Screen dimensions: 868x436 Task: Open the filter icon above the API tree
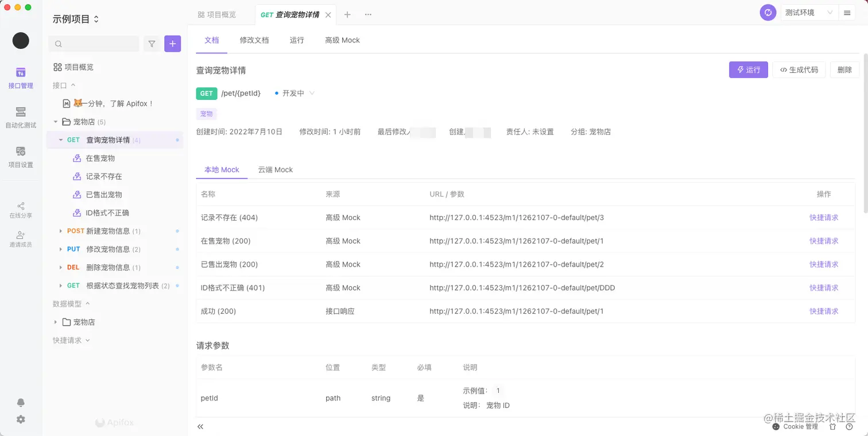tap(152, 44)
